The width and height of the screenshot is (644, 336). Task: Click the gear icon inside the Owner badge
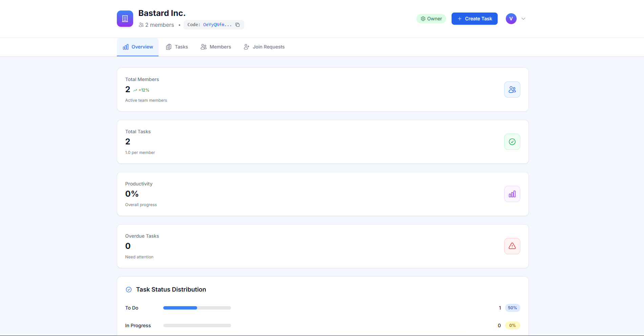[422, 19]
